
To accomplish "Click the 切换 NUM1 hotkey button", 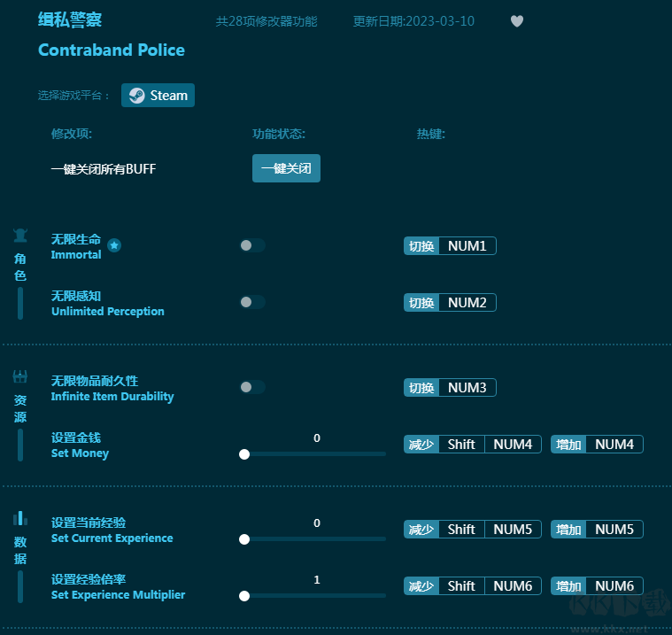I will click(x=450, y=245).
